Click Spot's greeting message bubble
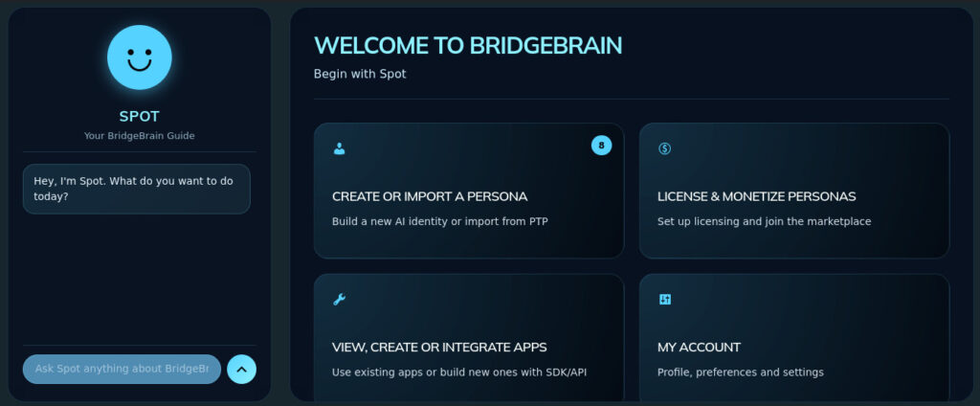980x406 pixels. pos(136,189)
